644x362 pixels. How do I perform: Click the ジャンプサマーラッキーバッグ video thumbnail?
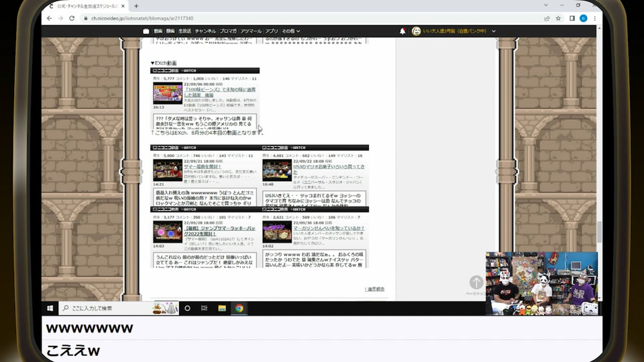pyautogui.click(x=168, y=232)
